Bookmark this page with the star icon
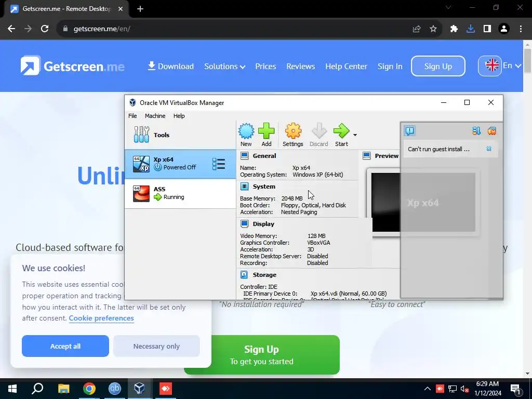532x399 pixels. tap(433, 29)
